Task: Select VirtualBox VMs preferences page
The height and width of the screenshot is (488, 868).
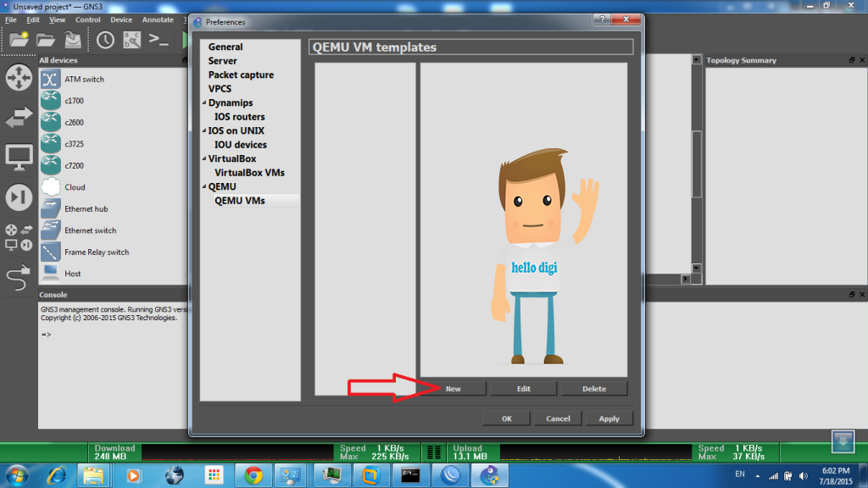Action: point(250,173)
